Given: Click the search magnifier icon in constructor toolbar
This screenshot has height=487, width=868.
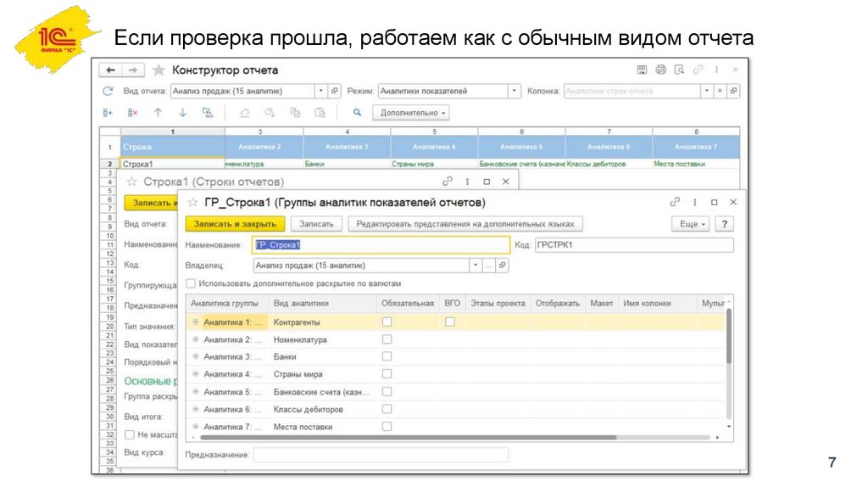Looking at the screenshot, I should point(357,113).
